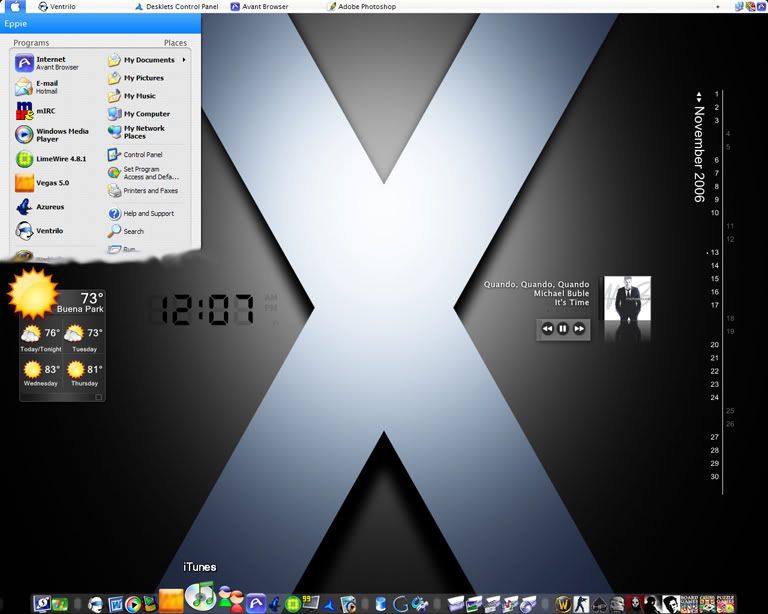
Task: Click the Tuesday 73° forecast
Action: (x=84, y=339)
